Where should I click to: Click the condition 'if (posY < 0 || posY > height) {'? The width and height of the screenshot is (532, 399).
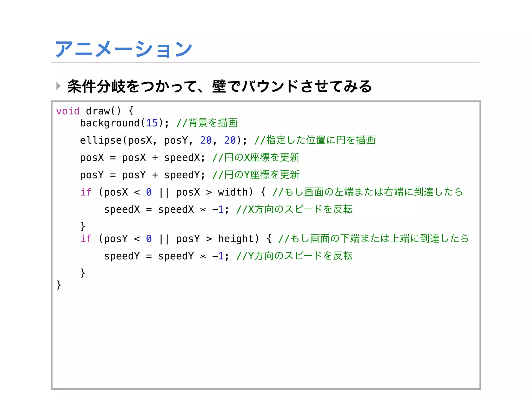coord(176,239)
